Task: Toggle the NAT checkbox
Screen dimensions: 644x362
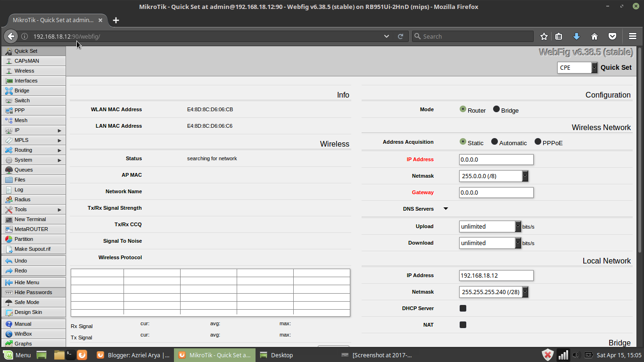Action: (463, 325)
